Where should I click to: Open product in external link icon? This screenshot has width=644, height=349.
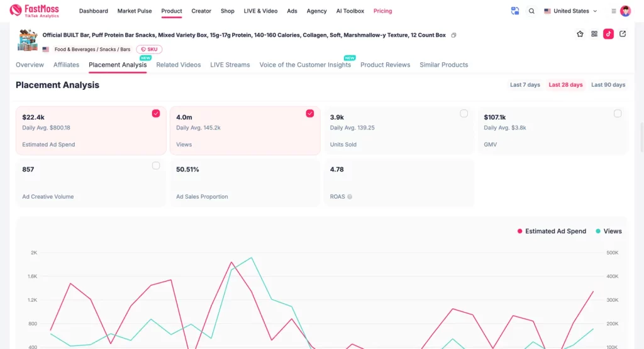[x=623, y=34]
